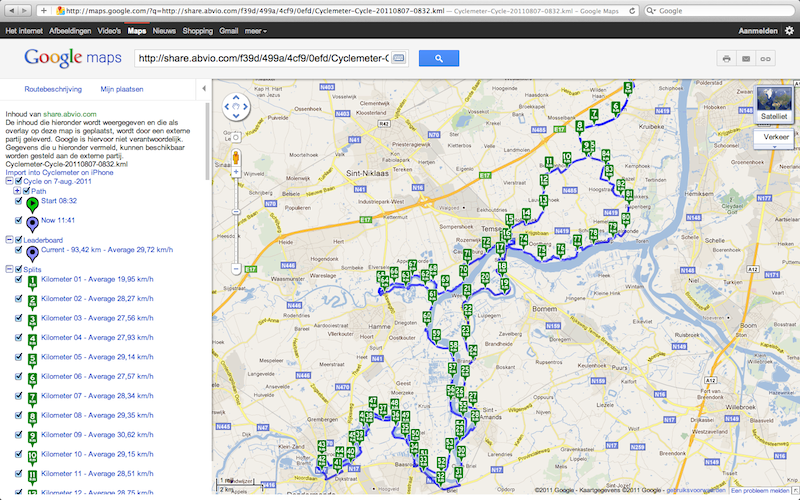Collapse the Splits tree node

(9, 269)
